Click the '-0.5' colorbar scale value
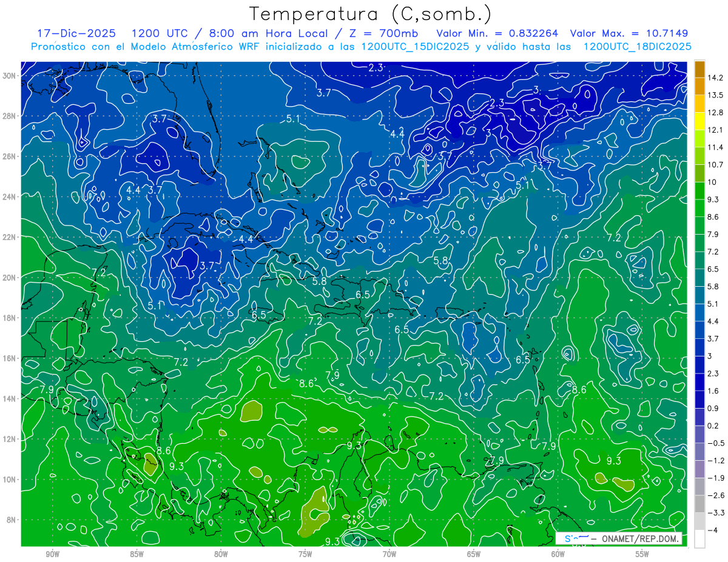 tap(716, 443)
